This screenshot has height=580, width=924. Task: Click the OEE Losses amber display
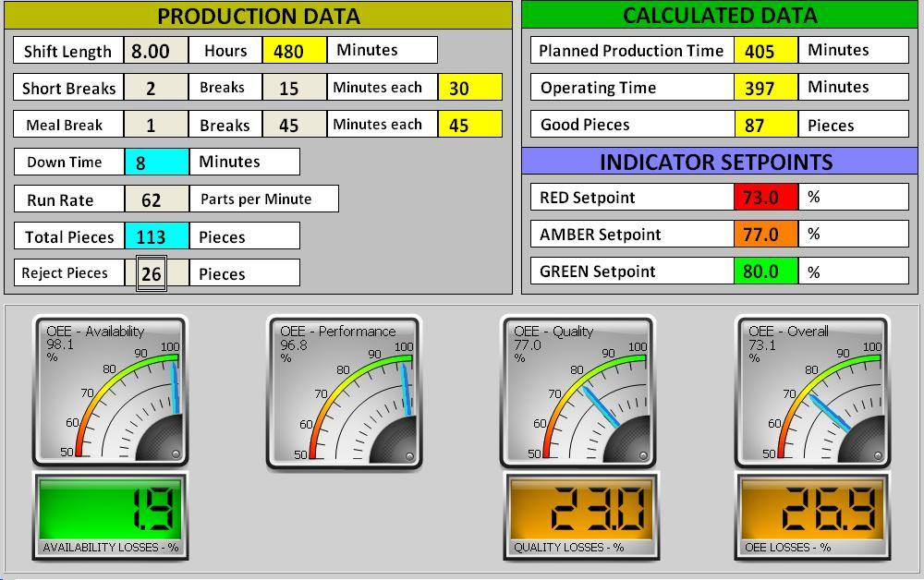coord(812,516)
